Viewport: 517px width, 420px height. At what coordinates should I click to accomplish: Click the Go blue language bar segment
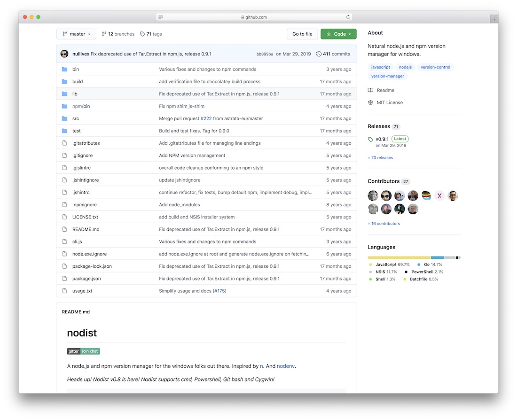pyautogui.click(x=438, y=257)
